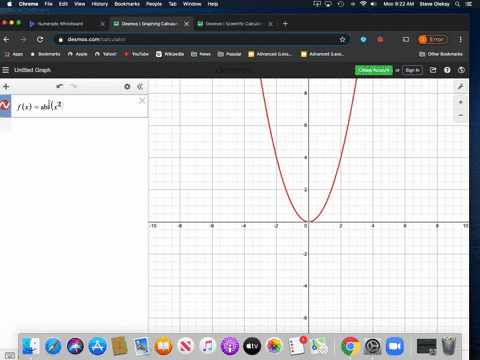Open the Apps bookmarks shortcut
Image resolution: width=480 pixels, height=360 pixels.
(x=13, y=54)
